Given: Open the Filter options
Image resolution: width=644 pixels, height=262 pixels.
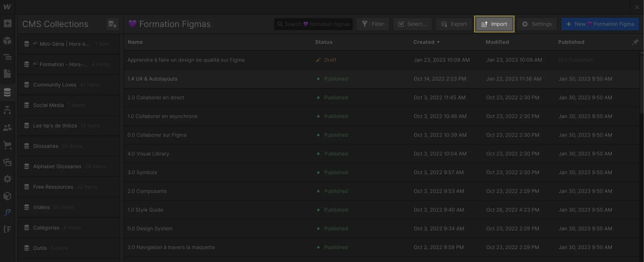Looking at the screenshot, I should pos(373,24).
